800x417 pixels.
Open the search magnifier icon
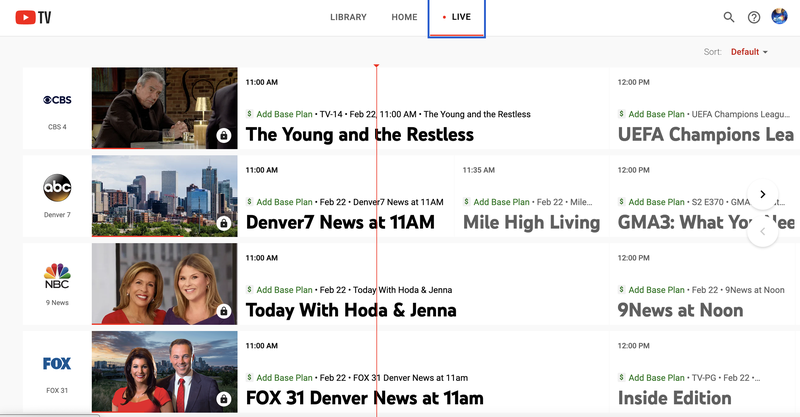729,17
